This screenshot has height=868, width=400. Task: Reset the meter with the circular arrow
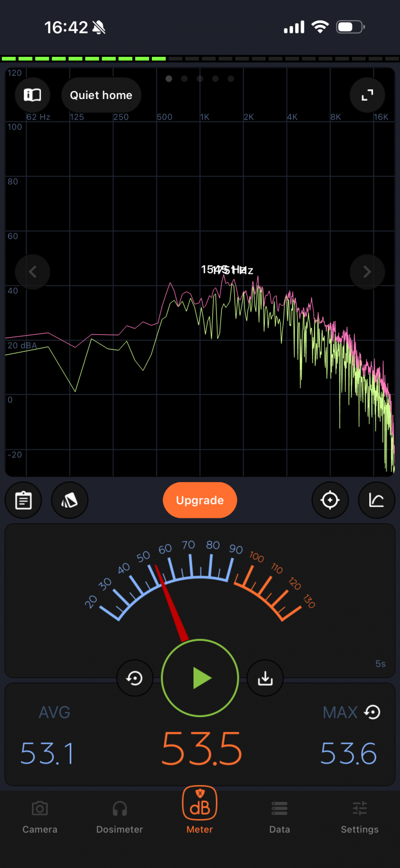point(135,678)
